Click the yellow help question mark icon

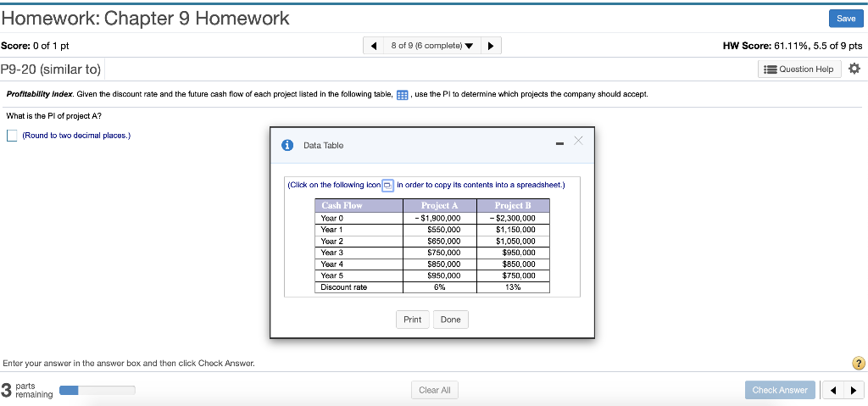(858, 364)
